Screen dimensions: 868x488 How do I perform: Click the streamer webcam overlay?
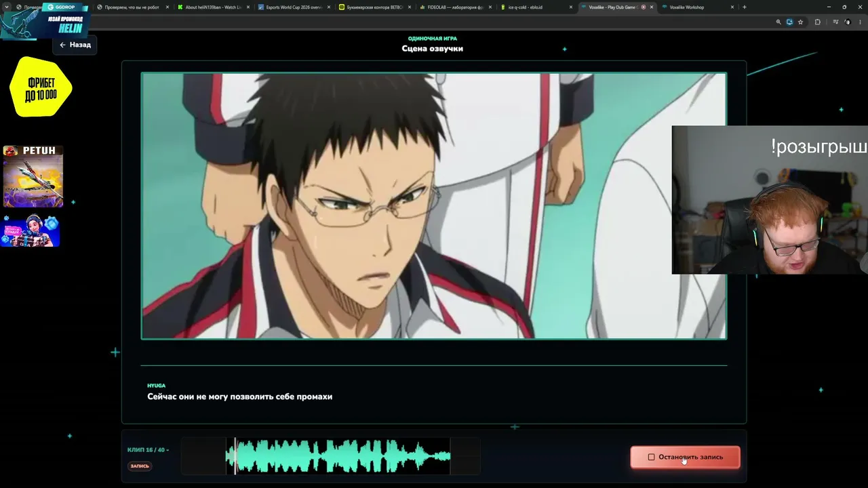coord(770,200)
